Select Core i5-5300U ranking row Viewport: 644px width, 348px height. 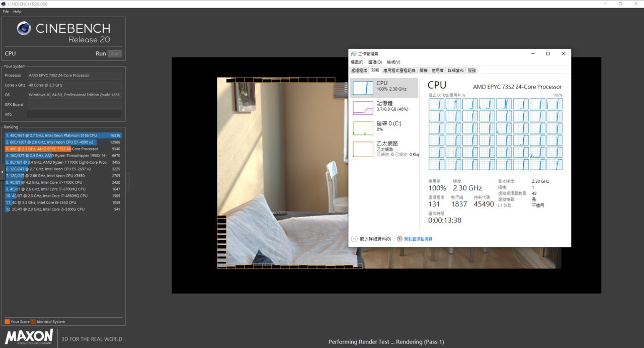pos(63,210)
